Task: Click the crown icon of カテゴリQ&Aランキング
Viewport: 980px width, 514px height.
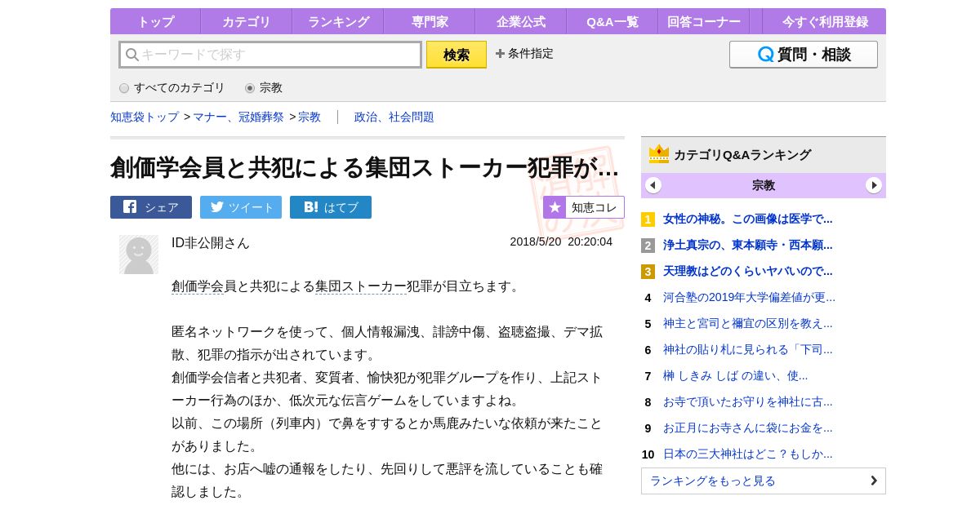Action: coord(659,154)
